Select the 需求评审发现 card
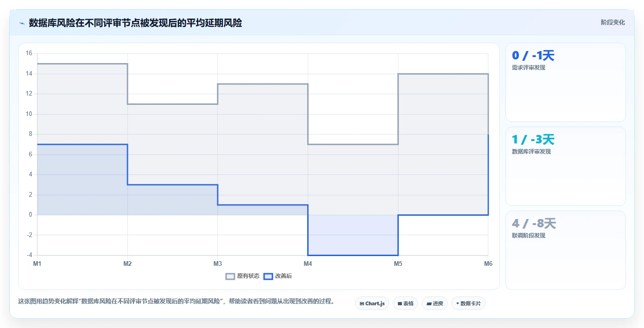The height and width of the screenshot is (328, 644). 565,82
